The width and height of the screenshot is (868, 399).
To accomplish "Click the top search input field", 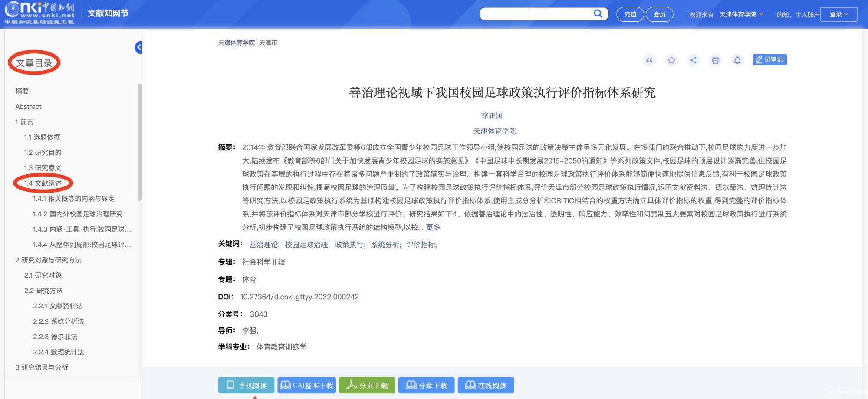I will 536,14.
